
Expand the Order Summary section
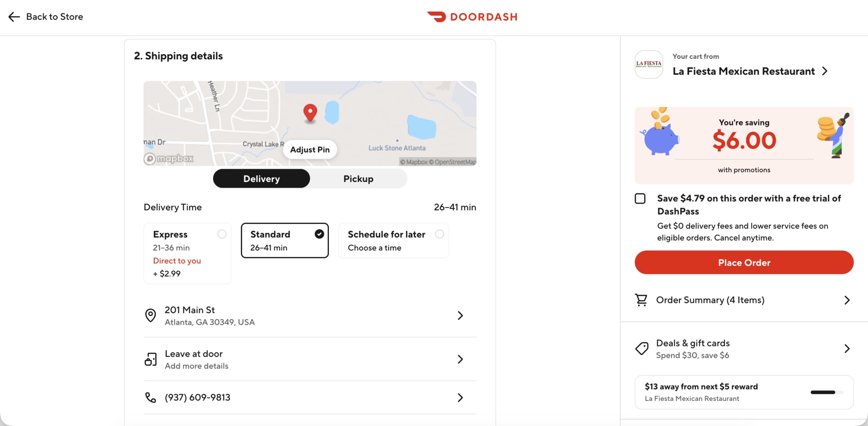847,300
